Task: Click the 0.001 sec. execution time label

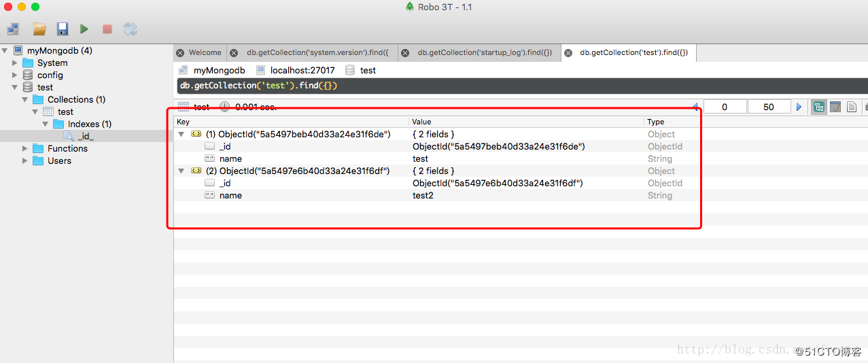Action: pos(256,107)
